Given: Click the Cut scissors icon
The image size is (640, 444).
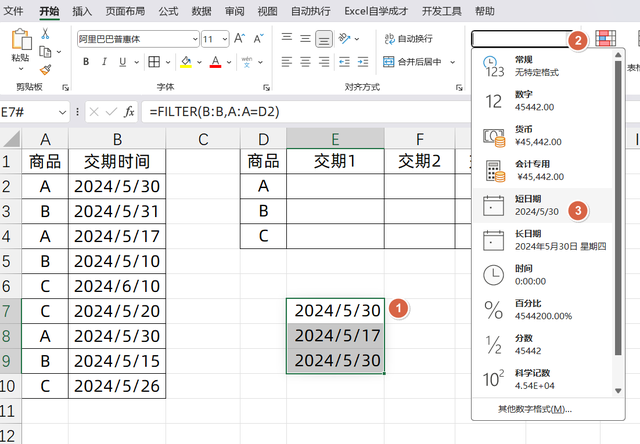Looking at the screenshot, I should (45, 34).
